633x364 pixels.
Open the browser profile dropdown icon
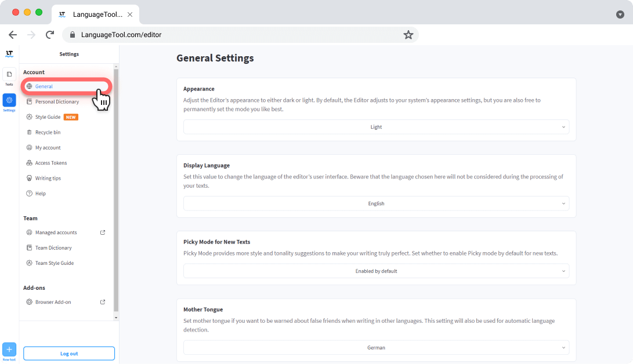point(620,14)
